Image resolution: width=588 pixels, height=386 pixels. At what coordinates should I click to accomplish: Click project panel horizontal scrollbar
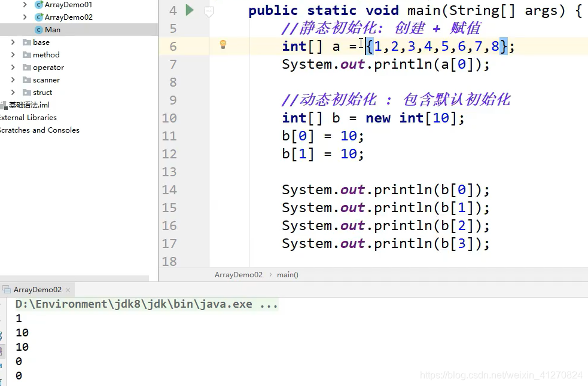tap(74, 278)
